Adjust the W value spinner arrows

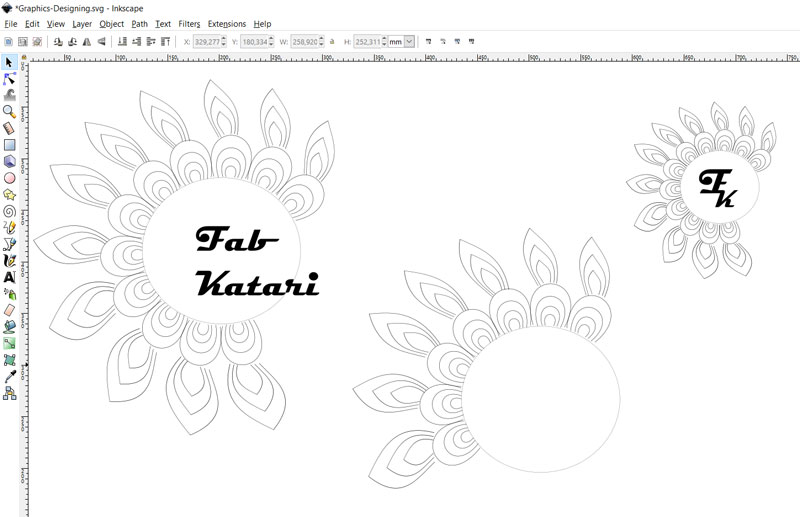(321, 41)
